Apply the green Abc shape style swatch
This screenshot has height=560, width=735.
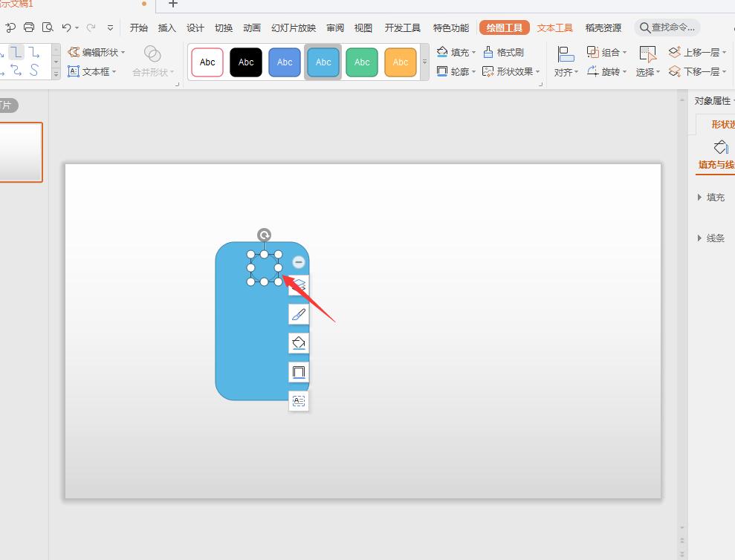[362, 62]
